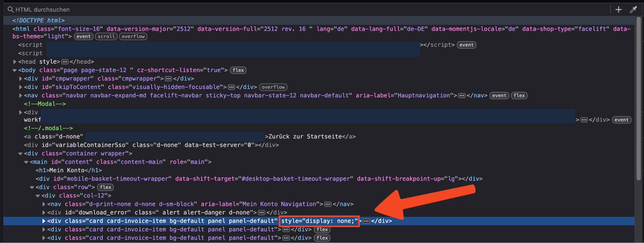Viewport: 644px width, 243px height.
Task: Click the style="display: none;" attribute value
Action: coord(319,221)
